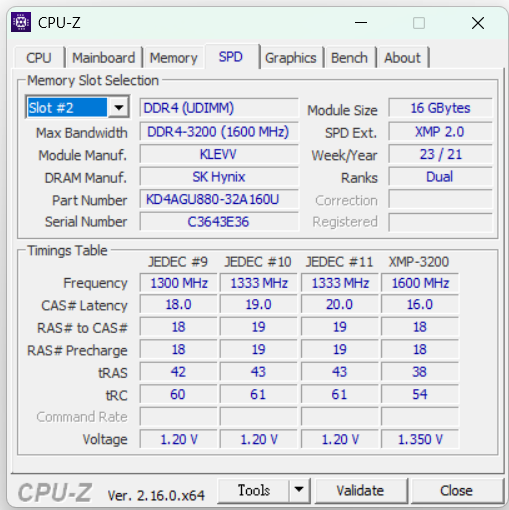509x510 pixels.
Task: Click the empty Correction field
Action: point(440,200)
